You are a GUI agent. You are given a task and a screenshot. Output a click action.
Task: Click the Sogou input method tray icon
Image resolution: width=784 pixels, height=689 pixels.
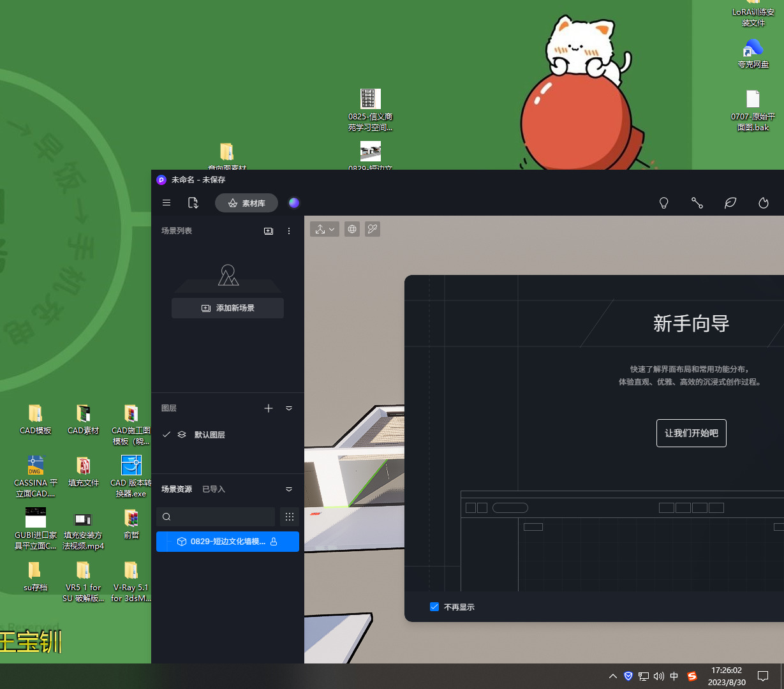pyautogui.click(x=692, y=676)
